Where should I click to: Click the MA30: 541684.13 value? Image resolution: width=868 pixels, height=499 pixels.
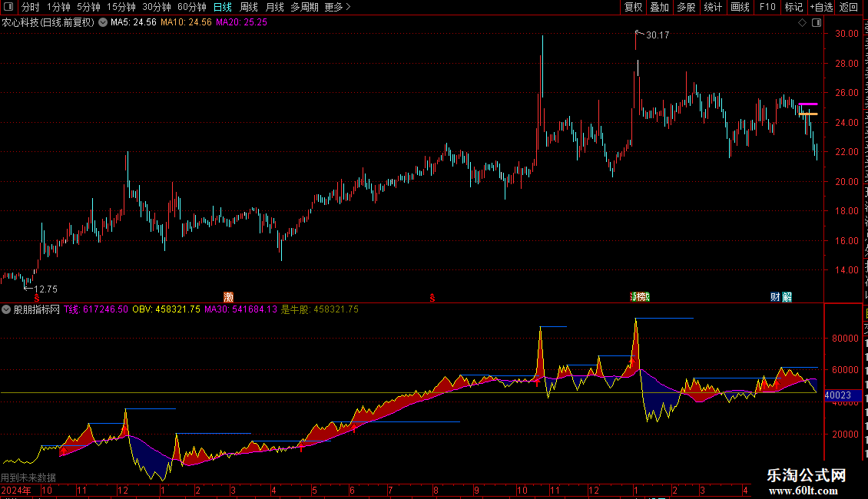[x=240, y=310]
